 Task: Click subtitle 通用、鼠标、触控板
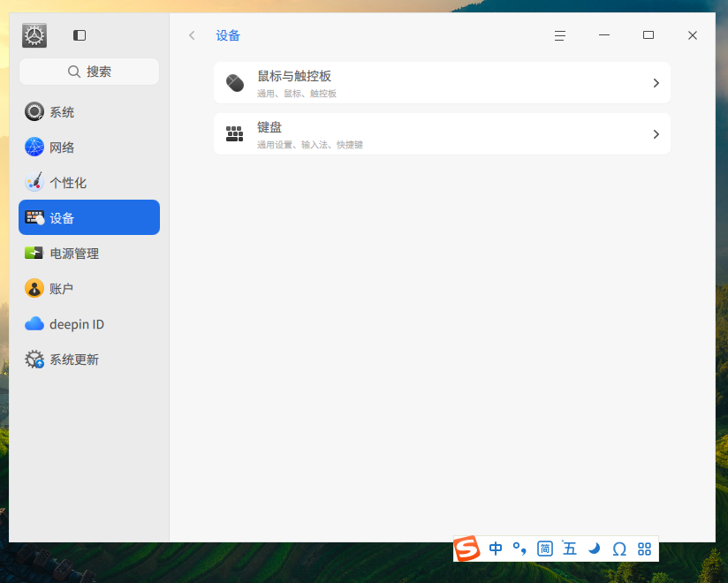pos(297,94)
